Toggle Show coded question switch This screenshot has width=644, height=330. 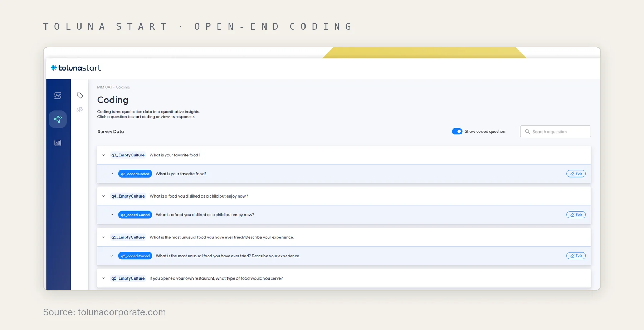pyautogui.click(x=457, y=131)
